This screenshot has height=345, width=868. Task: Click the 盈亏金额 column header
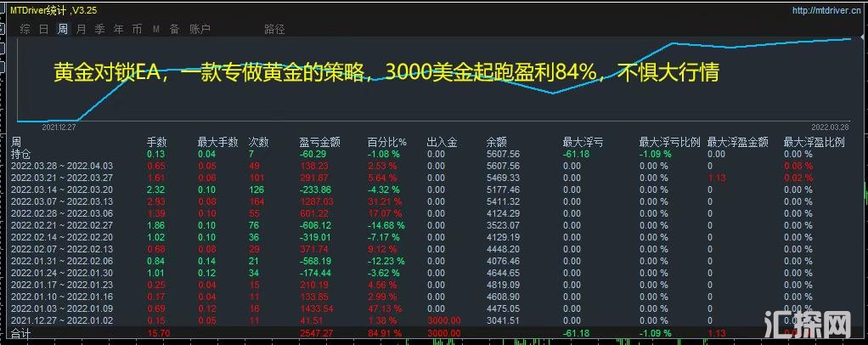319,142
